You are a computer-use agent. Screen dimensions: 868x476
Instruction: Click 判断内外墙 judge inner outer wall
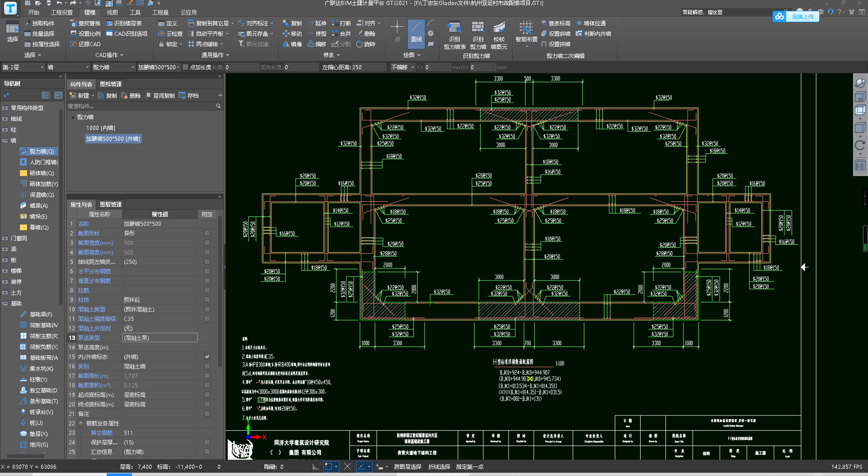coord(593,33)
